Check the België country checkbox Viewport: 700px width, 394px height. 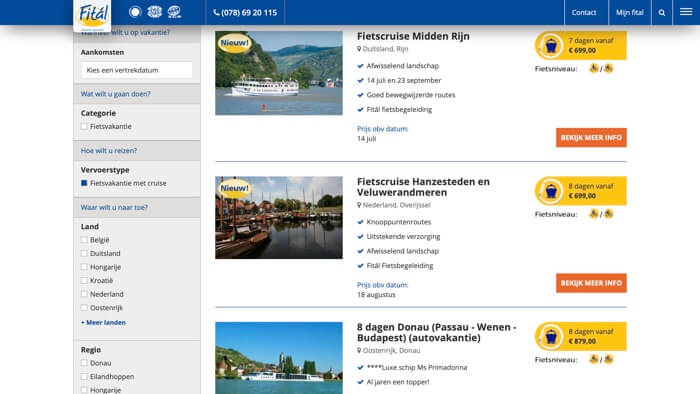click(84, 240)
